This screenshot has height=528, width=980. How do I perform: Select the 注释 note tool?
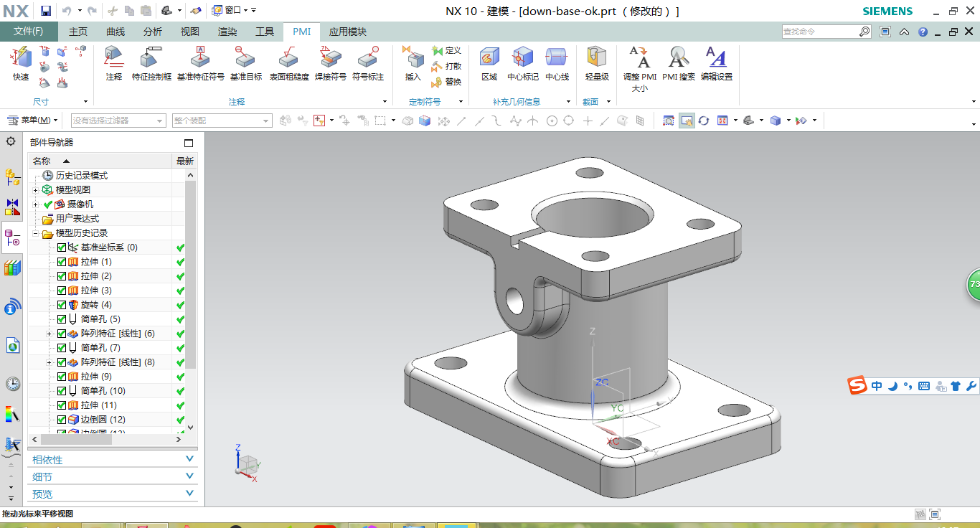pyautogui.click(x=114, y=64)
